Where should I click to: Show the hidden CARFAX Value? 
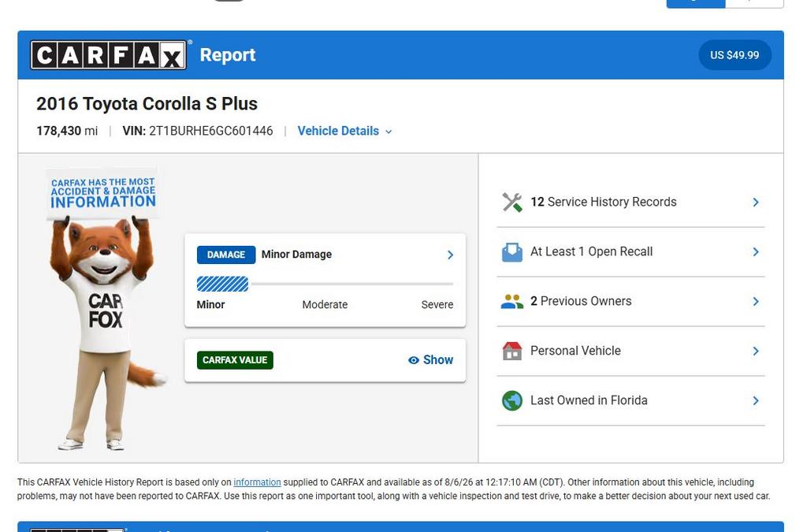tap(431, 360)
